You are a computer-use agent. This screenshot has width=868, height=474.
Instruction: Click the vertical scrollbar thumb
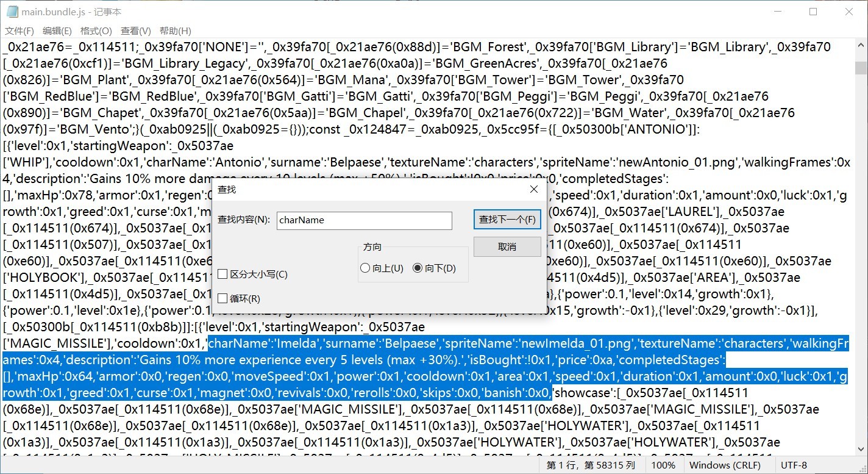861,67
